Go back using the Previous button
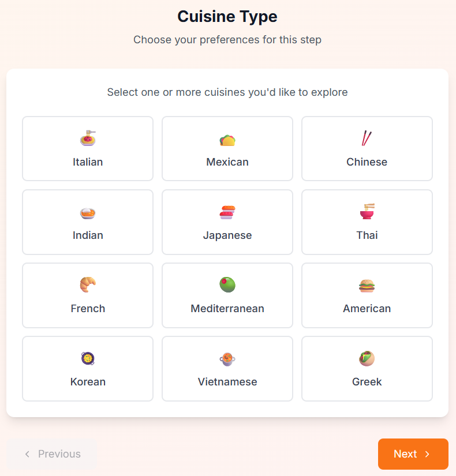Screen dimensions: 456x476 (x=51, y=454)
